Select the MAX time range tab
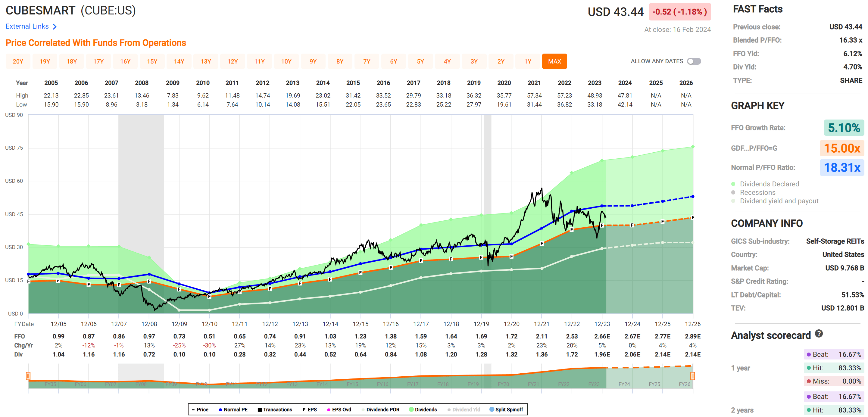 (554, 61)
